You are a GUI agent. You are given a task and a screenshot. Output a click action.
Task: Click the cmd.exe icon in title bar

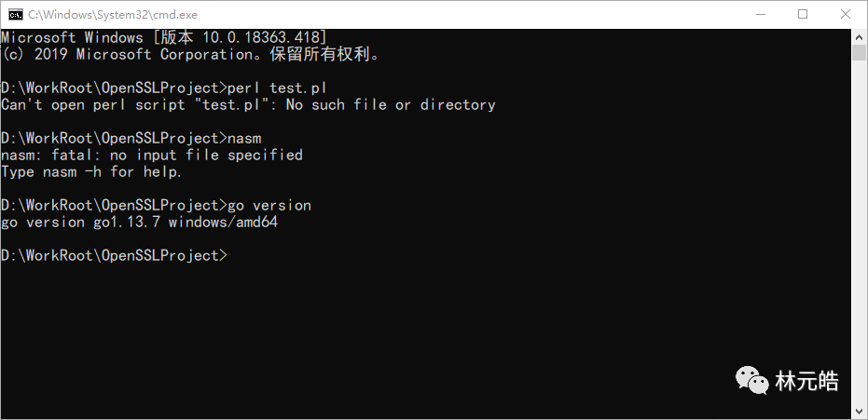click(15, 14)
